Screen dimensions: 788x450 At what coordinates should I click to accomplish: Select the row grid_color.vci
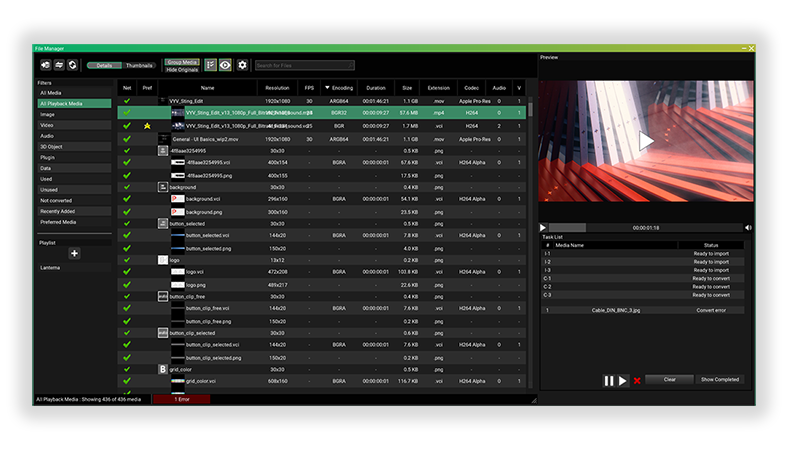click(322, 381)
